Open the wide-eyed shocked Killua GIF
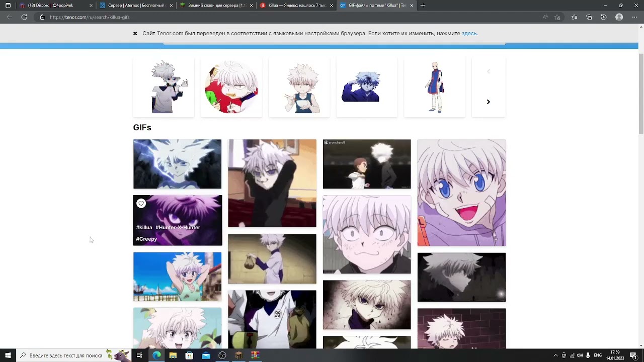The height and width of the screenshot is (362, 644). click(367, 234)
